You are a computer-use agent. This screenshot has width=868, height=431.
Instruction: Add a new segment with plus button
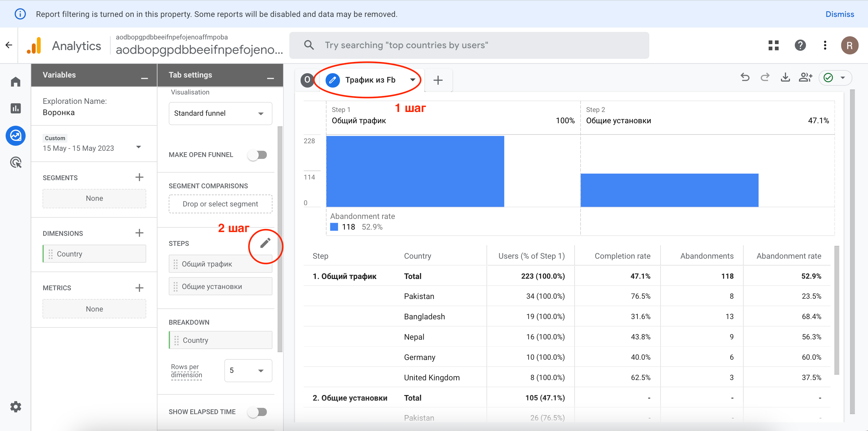139,177
